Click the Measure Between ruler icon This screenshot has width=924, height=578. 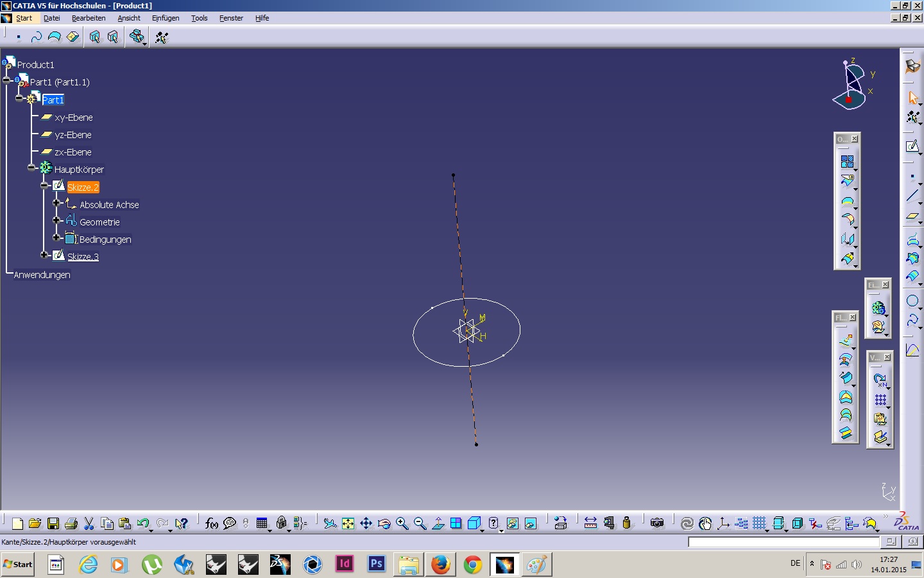[590, 523]
